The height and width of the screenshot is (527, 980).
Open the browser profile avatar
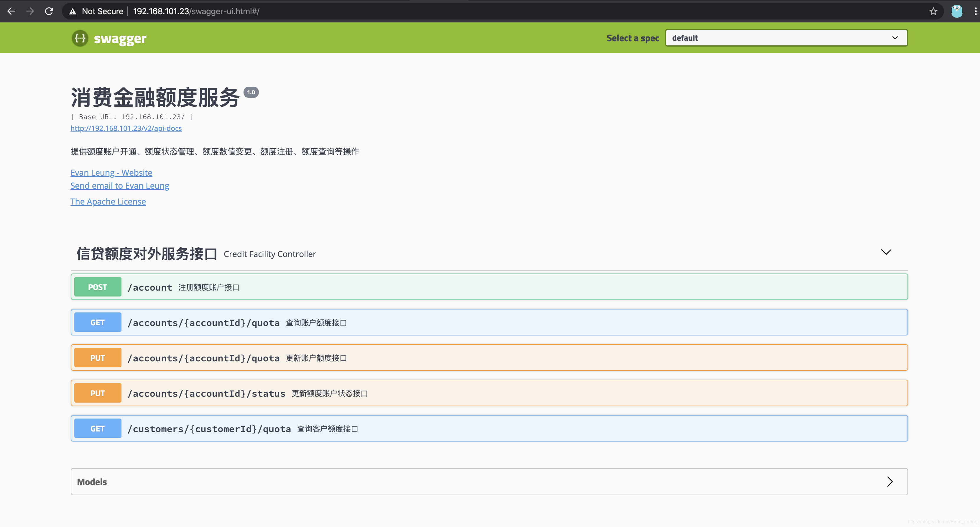point(956,11)
